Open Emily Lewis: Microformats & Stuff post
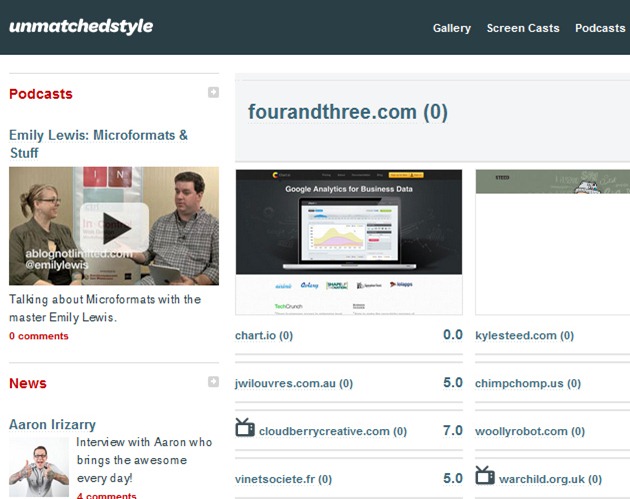This screenshot has width=630, height=499. pos(98,144)
